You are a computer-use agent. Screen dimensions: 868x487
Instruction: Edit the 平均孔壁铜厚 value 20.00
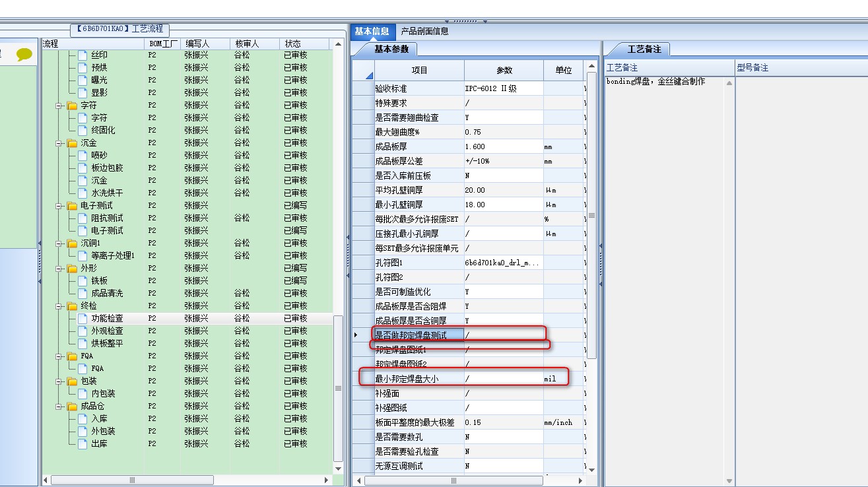[x=504, y=190]
